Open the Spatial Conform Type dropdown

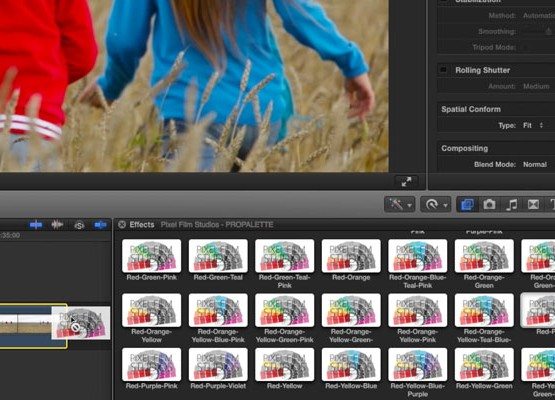point(533,125)
